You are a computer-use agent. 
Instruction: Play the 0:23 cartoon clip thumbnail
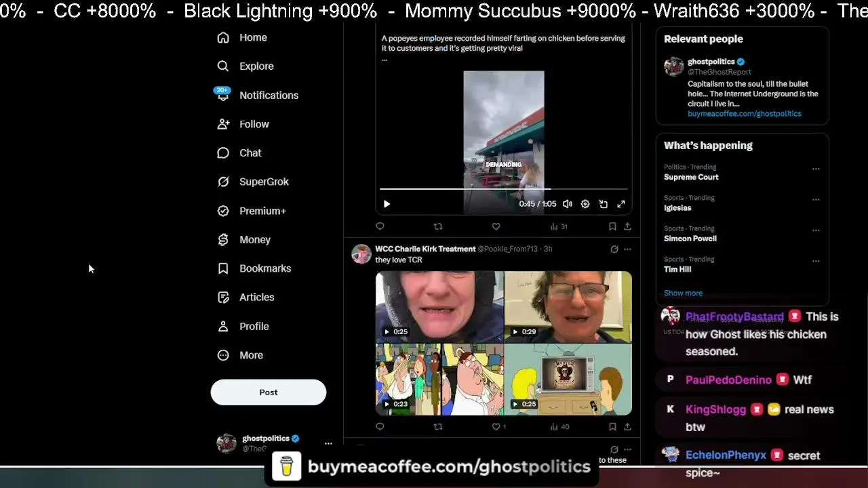click(x=439, y=380)
